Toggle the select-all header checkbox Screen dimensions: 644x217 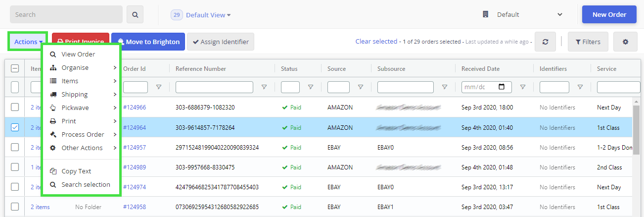[x=15, y=69]
